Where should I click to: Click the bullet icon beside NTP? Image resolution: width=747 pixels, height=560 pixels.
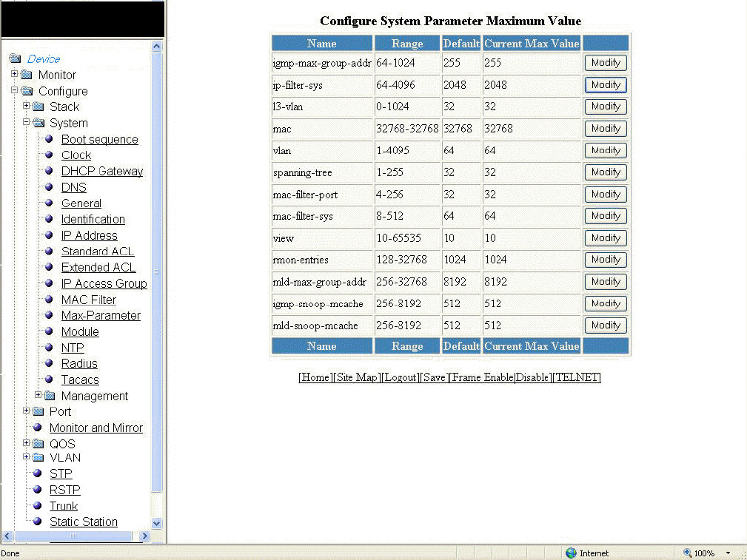click(49, 348)
